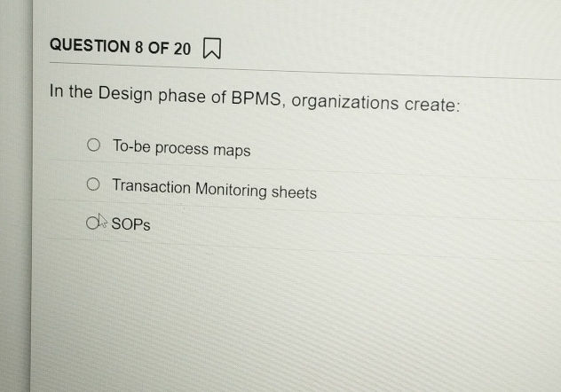Click the word 'BPMS' in the question

(257, 98)
